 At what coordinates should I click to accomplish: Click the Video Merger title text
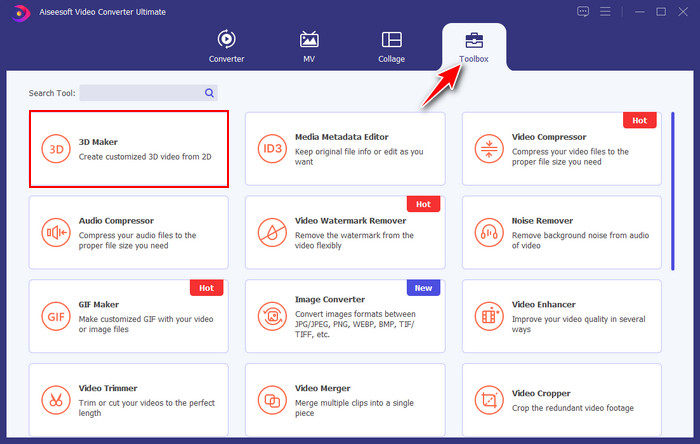(323, 388)
